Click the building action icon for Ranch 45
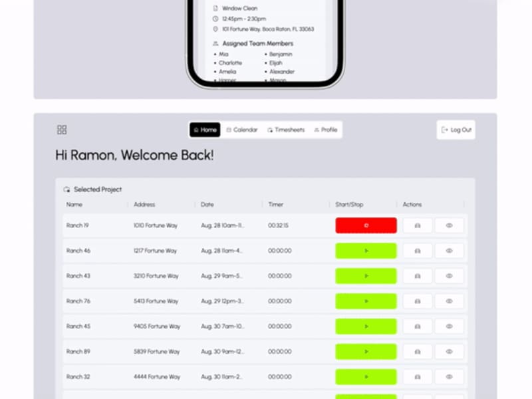Image resolution: width=532 pixels, height=399 pixels. click(x=418, y=327)
